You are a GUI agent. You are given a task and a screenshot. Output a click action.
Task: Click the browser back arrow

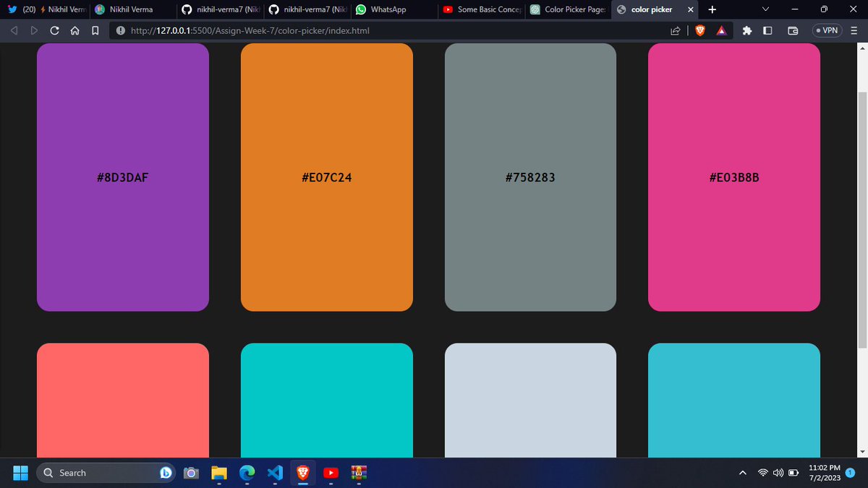click(x=14, y=31)
